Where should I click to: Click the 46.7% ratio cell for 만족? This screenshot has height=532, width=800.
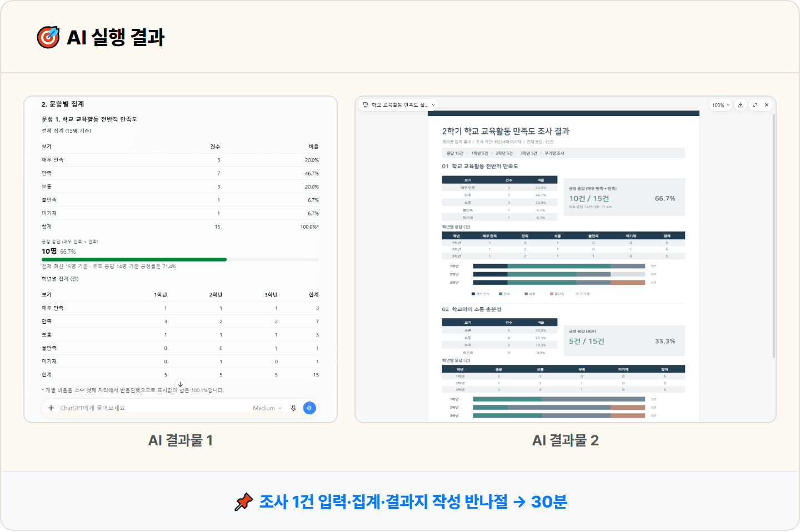312,173
